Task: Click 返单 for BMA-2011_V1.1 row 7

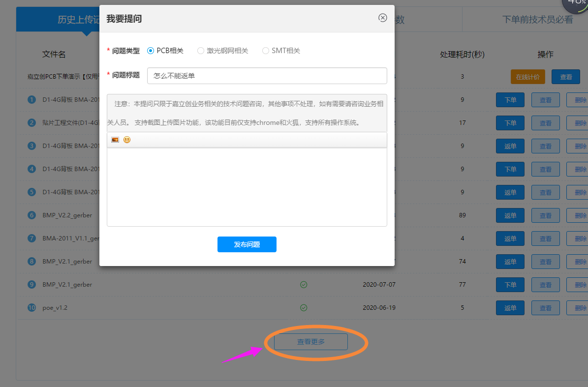Action: pyautogui.click(x=510, y=238)
